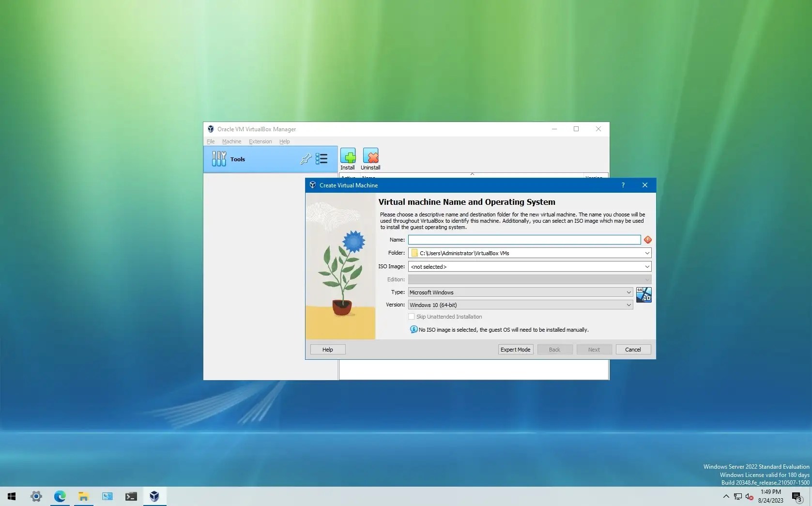Open the Version dropdown showing Windows 10 (64-bit)

[521, 305]
